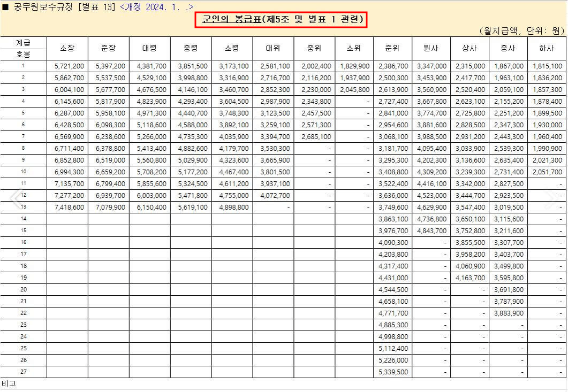
Task: Click the 소령 value 4,898,800
Action: click(234, 207)
